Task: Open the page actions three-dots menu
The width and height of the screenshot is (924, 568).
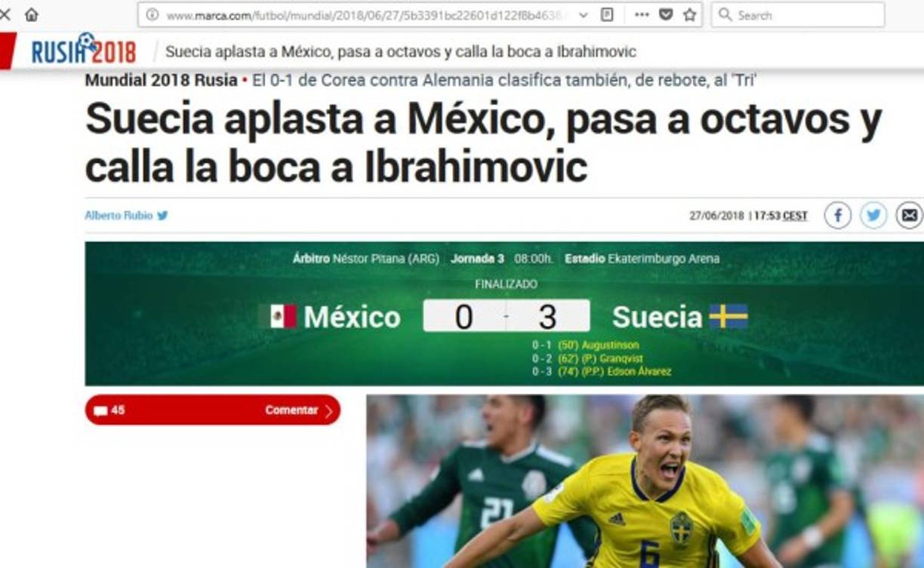Action: click(642, 14)
